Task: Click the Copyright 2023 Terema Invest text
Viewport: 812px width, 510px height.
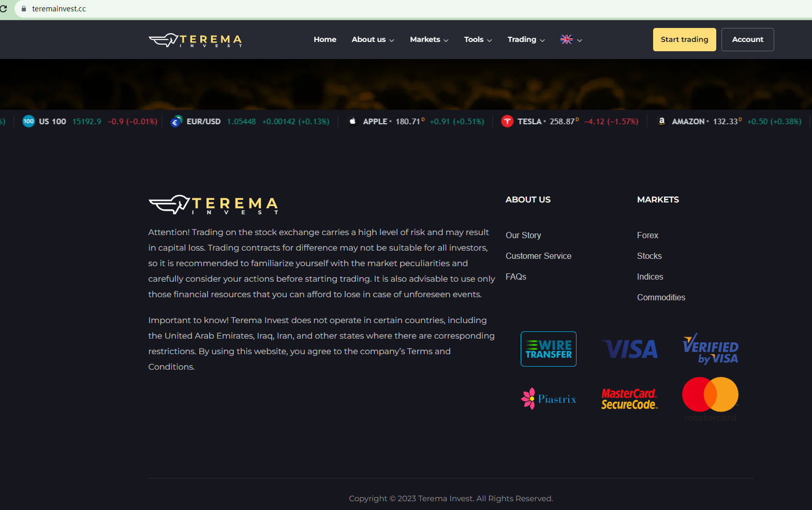Action: point(451,498)
